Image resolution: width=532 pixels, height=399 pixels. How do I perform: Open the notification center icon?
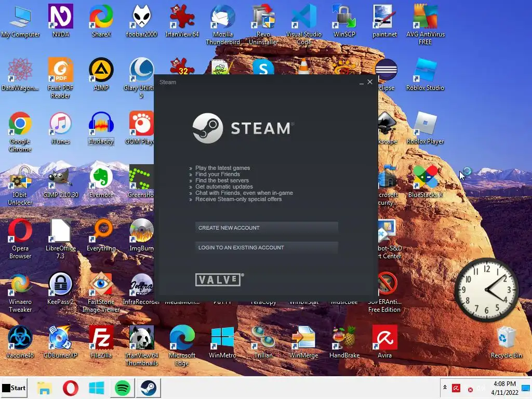[x=526, y=388]
